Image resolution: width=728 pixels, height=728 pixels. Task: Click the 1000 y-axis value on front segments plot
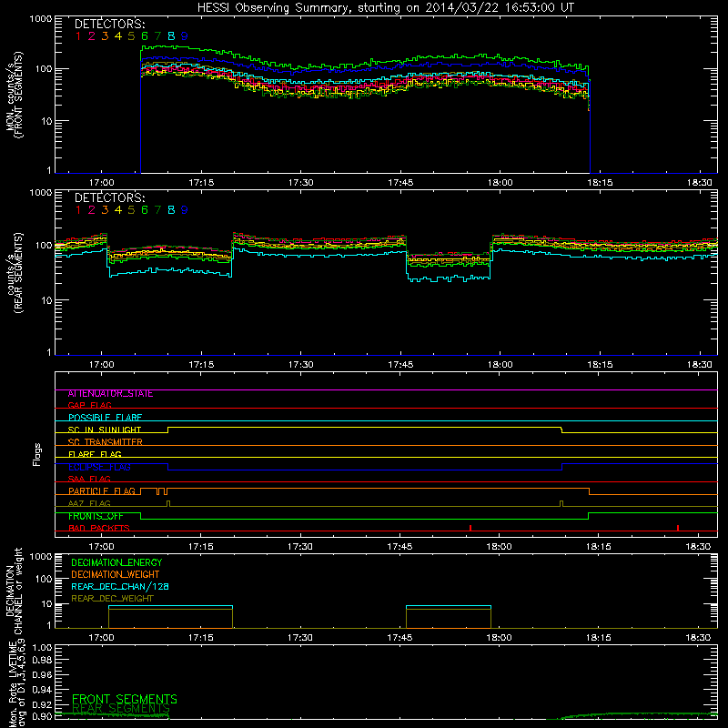point(41,19)
